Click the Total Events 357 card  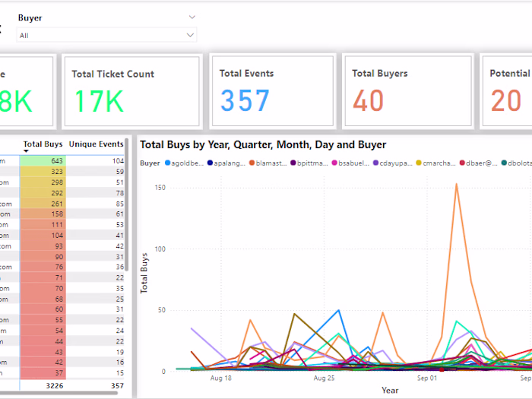tap(273, 91)
